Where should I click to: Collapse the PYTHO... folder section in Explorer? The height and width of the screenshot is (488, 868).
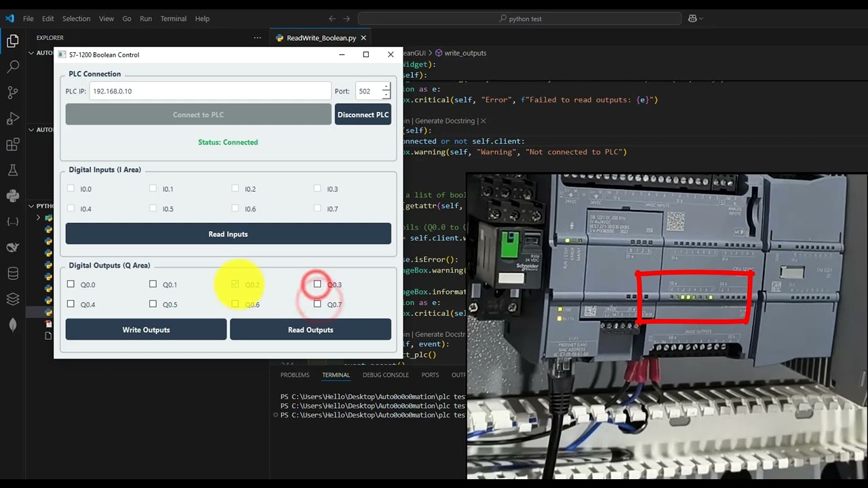(31, 206)
